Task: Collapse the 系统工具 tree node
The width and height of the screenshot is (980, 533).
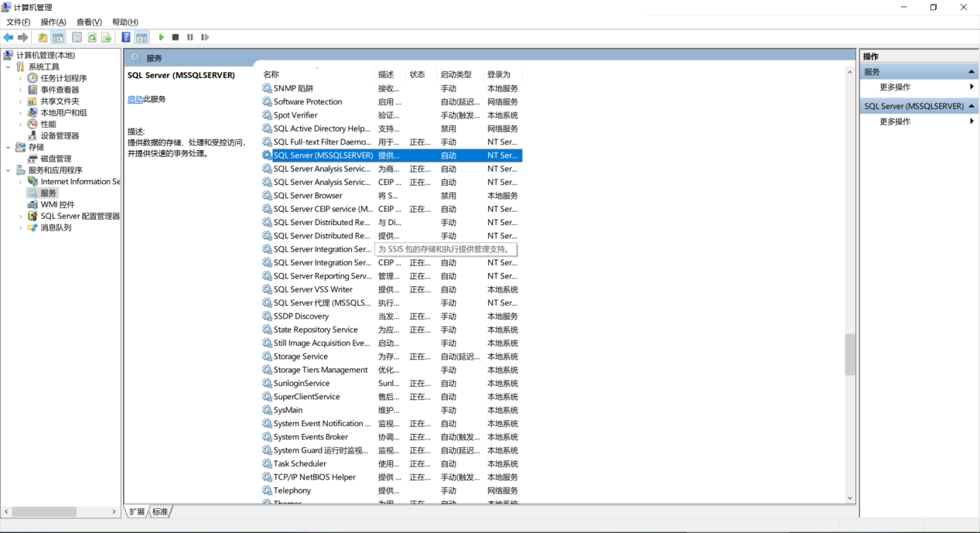Action: tap(9, 67)
